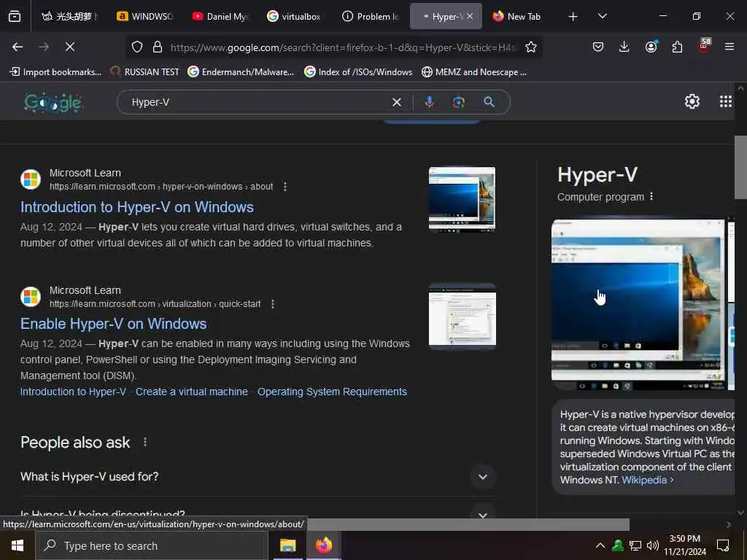Image resolution: width=747 pixels, height=560 pixels.
Task: Open the Windows notification center
Action: tap(723, 545)
